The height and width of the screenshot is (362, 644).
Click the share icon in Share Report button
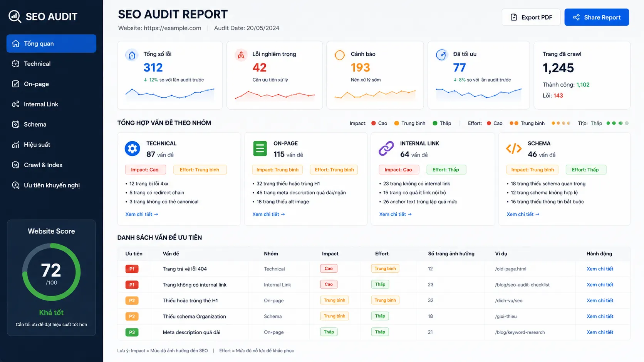(576, 17)
